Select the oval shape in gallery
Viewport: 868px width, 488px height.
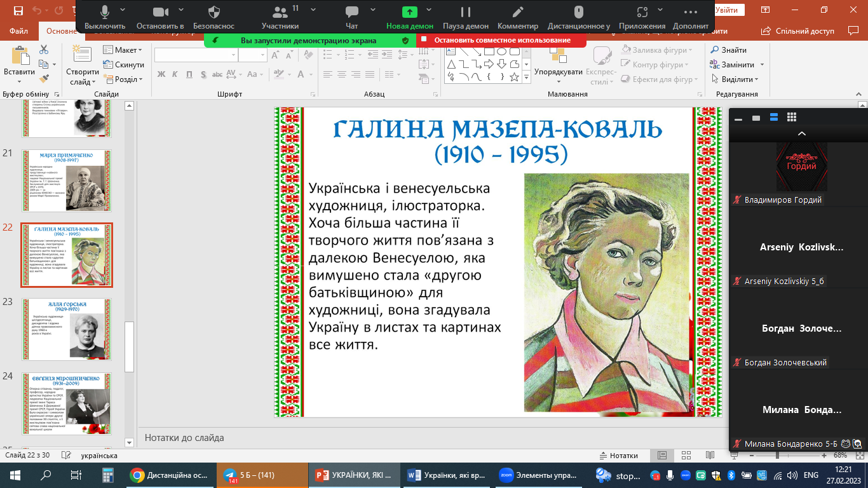[x=501, y=51]
